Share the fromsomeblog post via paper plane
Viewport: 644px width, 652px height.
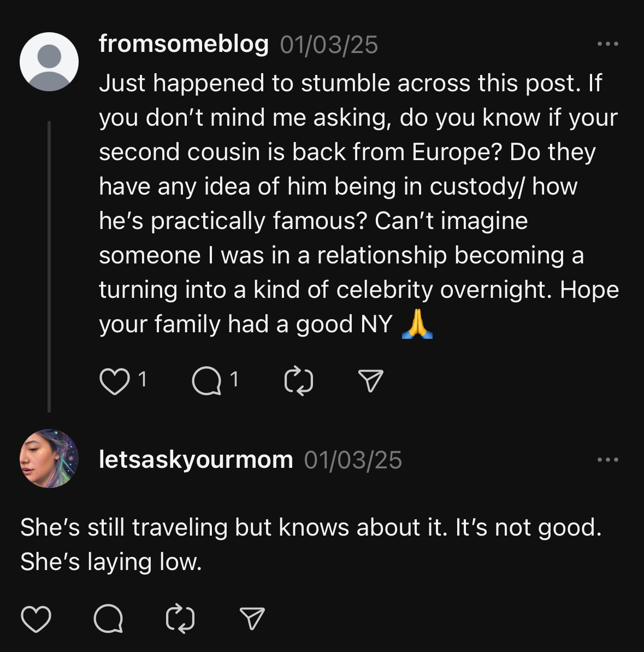click(x=370, y=381)
